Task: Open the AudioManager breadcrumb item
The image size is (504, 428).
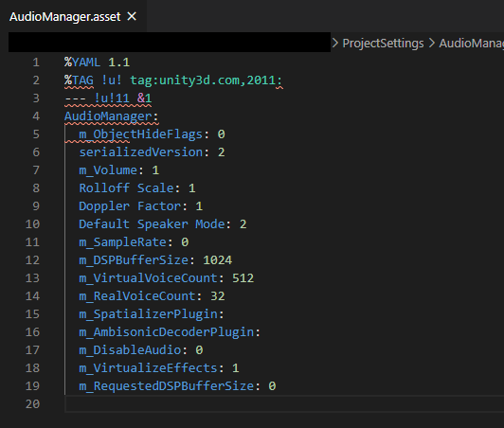Action: pyautogui.click(x=471, y=43)
